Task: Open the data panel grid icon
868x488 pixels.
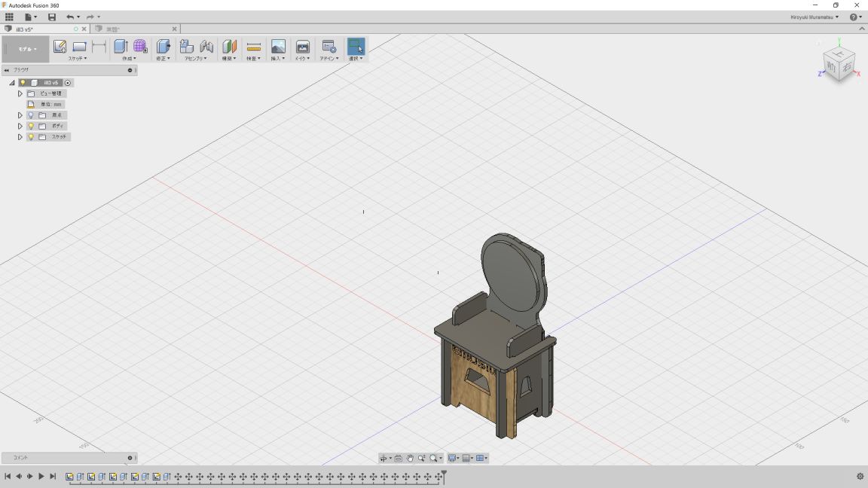Action: (x=9, y=17)
